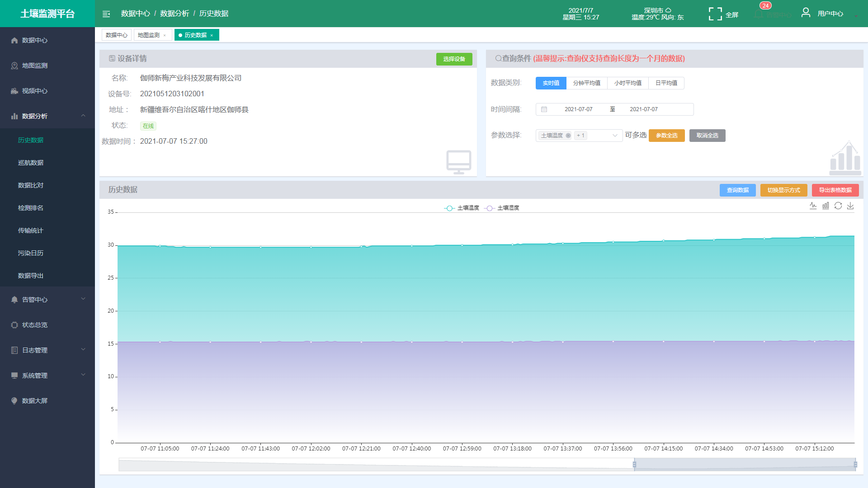Click the monitor icon beside 系统管理
The height and width of the screenshot is (488, 868).
point(14,375)
